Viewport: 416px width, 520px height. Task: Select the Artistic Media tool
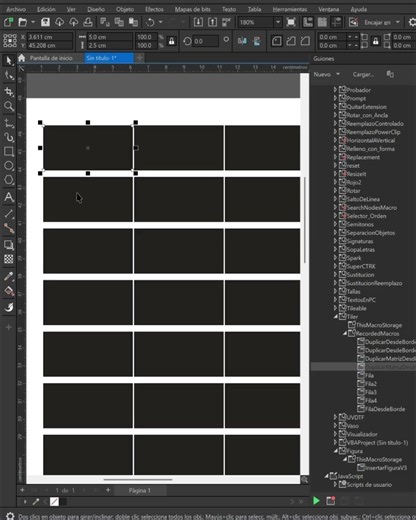pos(9,137)
